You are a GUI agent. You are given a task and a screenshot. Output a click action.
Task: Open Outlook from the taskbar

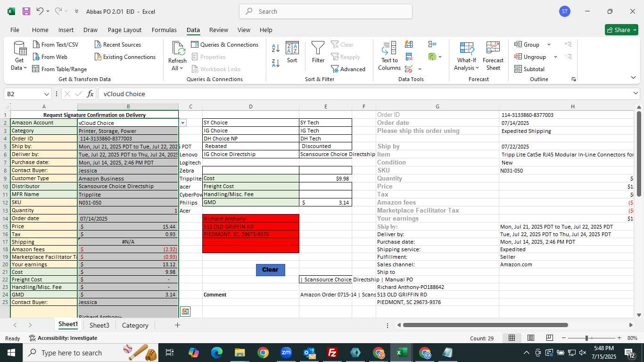309,353
